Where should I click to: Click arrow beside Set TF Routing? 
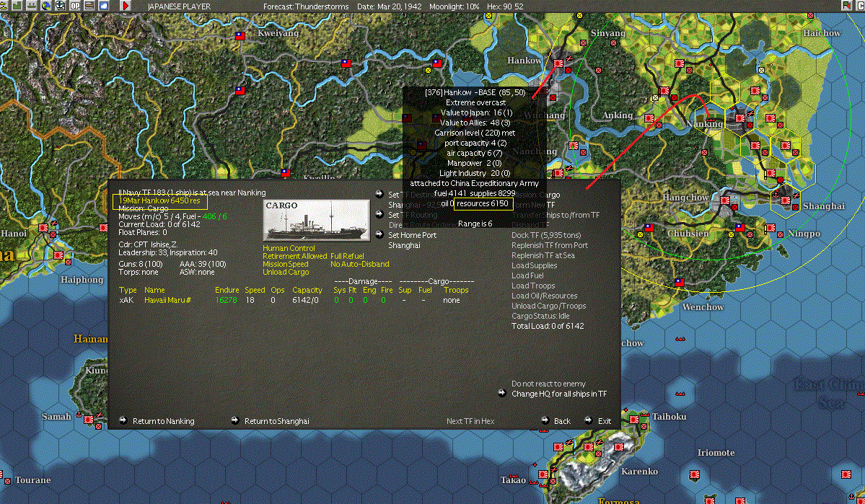tap(379, 214)
